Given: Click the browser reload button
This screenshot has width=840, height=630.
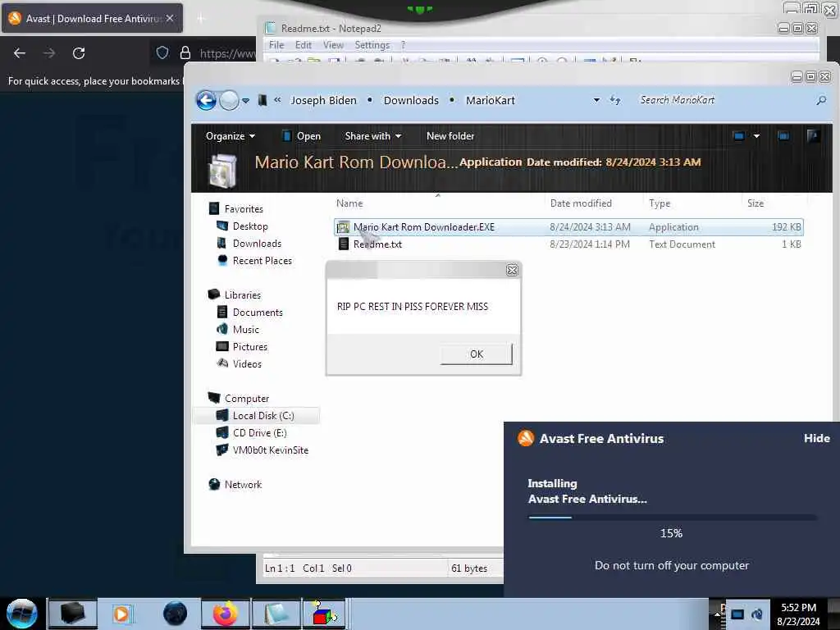Looking at the screenshot, I should coord(79,53).
